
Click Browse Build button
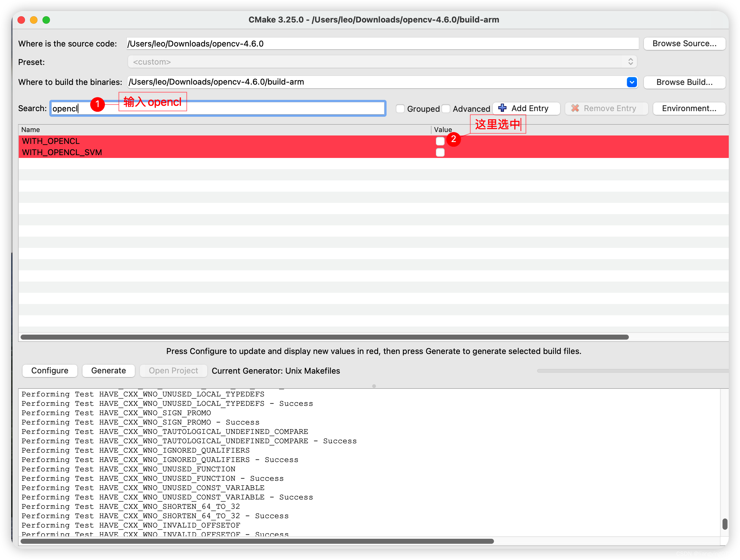click(x=684, y=82)
